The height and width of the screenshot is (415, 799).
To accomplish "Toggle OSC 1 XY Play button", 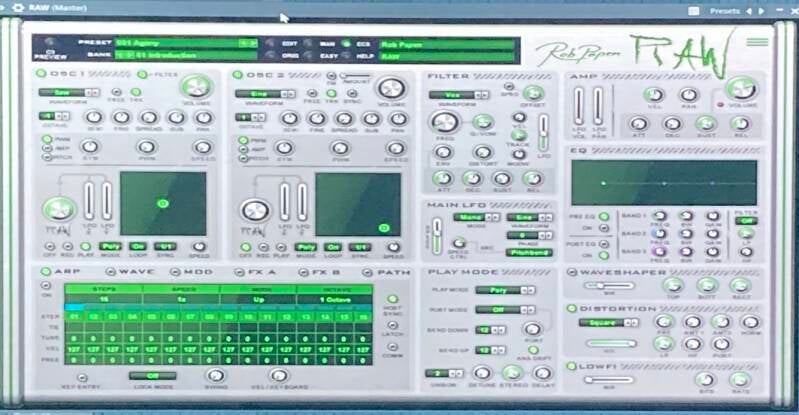I will (85, 247).
